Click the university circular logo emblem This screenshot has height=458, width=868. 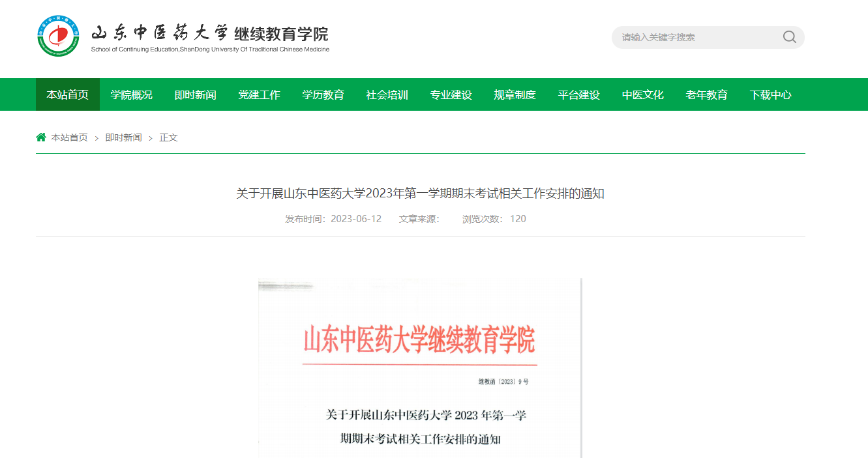click(58, 36)
